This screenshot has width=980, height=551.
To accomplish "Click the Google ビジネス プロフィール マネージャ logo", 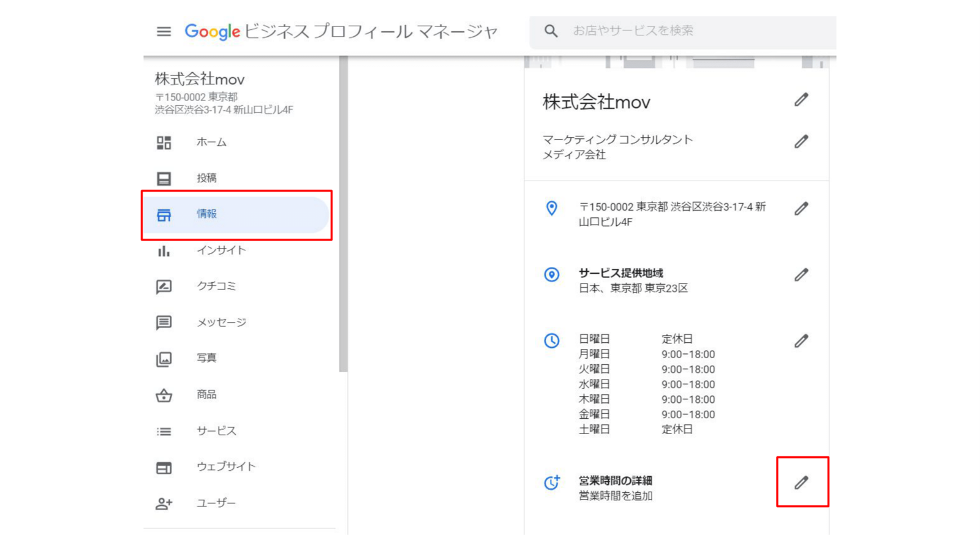I will pyautogui.click(x=341, y=31).
